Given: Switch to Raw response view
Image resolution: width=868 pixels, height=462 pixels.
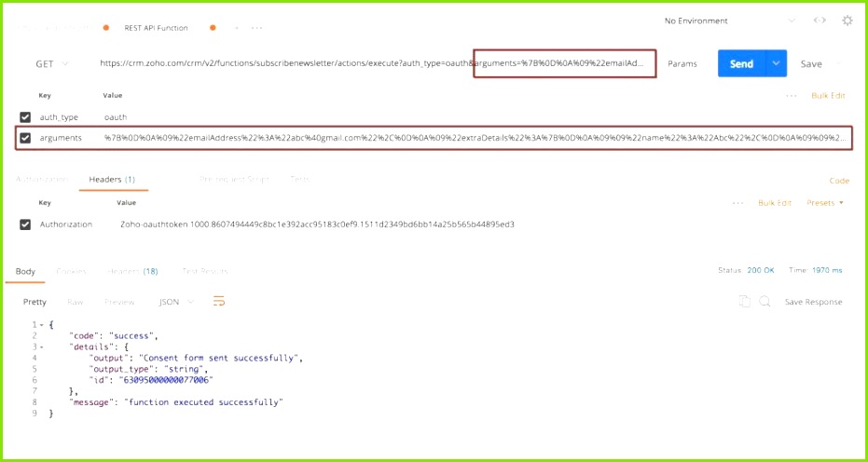Looking at the screenshot, I should [x=75, y=302].
